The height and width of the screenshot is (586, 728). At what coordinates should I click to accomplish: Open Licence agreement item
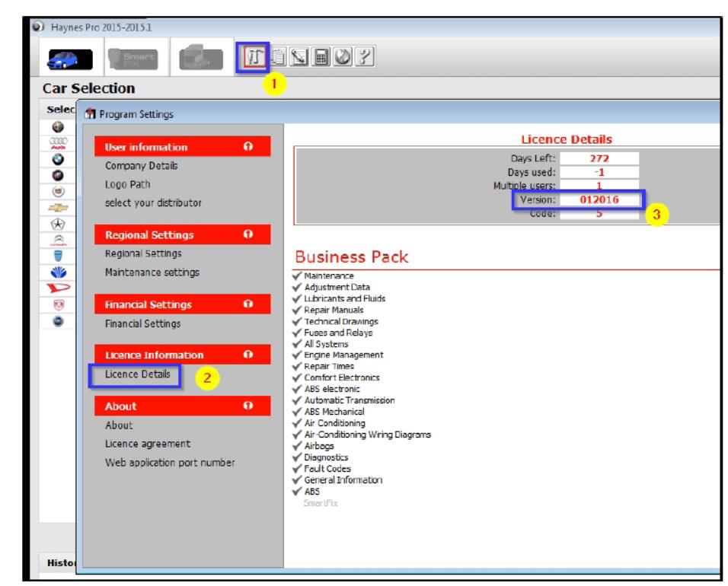pos(148,444)
